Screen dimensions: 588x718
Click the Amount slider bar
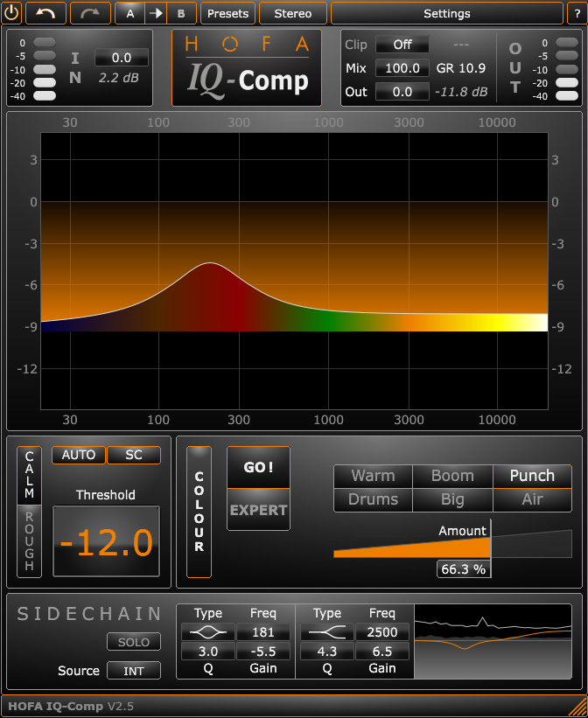[x=452, y=544]
